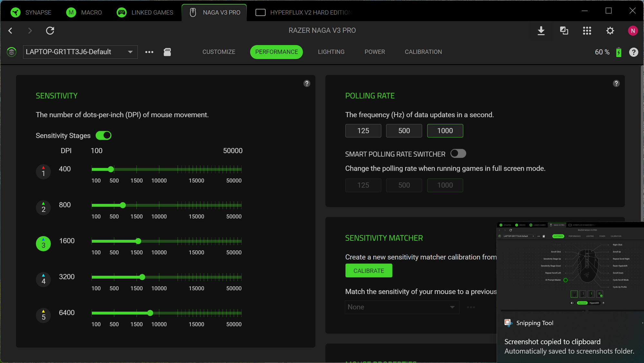Click the Calibrate button

(x=369, y=271)
